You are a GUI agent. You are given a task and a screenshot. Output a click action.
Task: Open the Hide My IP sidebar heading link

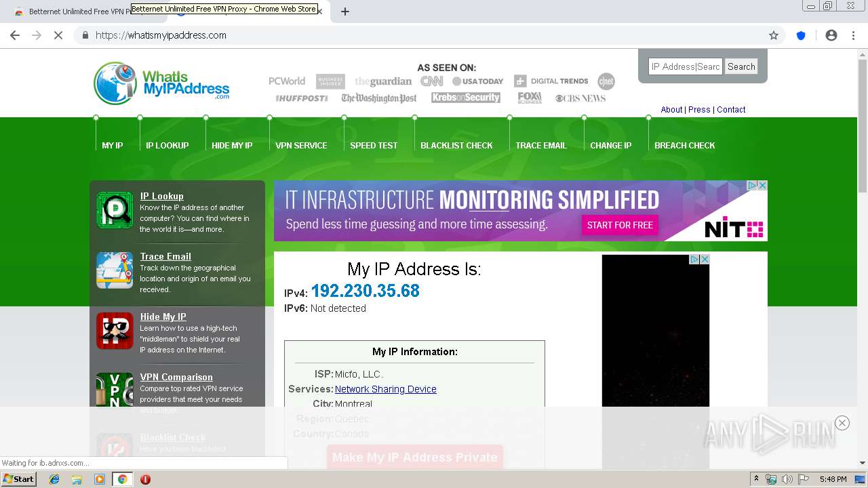[163, 317]
